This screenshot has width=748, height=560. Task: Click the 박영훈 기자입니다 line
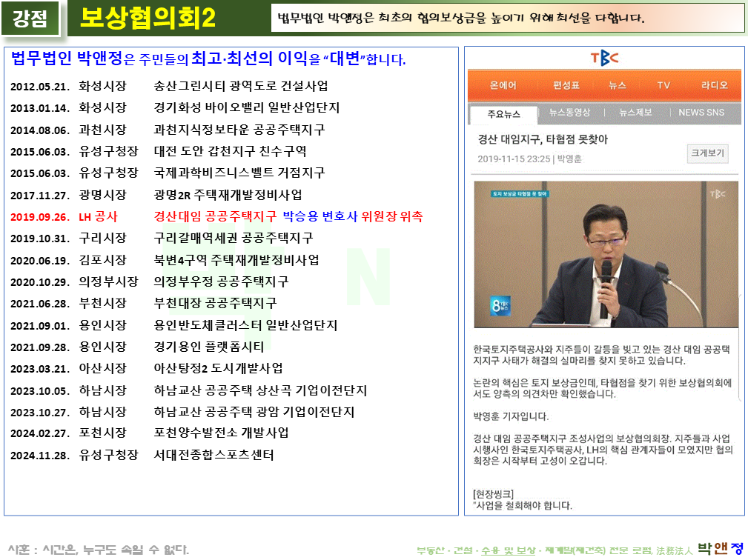(511, 416)
